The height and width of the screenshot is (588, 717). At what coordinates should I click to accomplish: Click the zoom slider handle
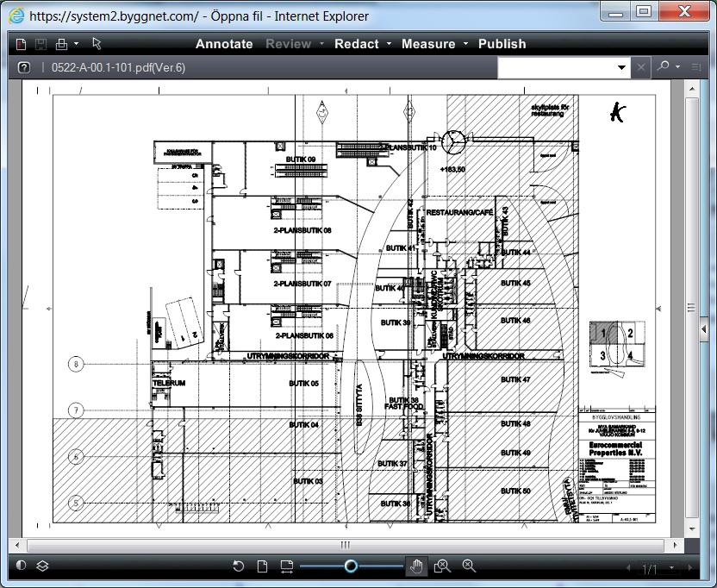[x=351, y=566]
